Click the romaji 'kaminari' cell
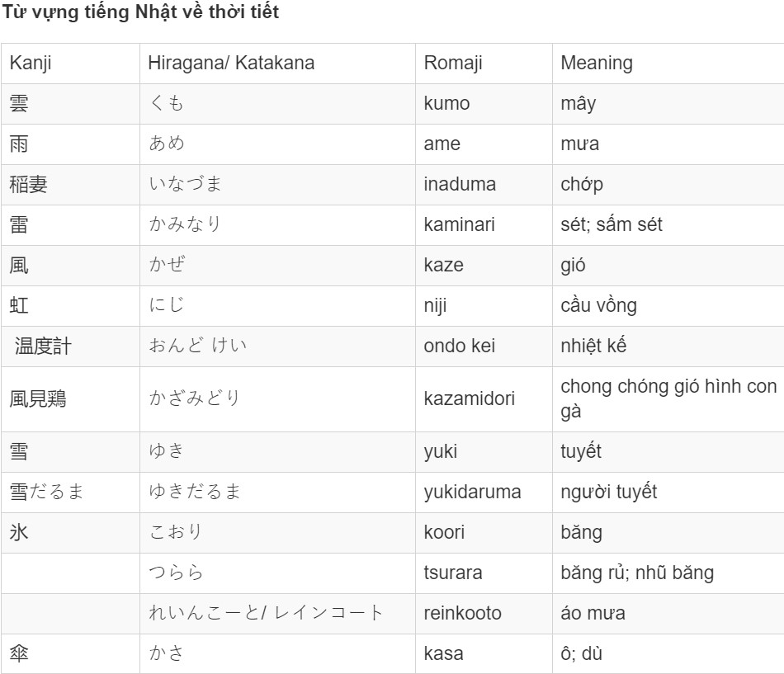This screenshot has width=784, height=674. pyautogui.click(x=484, y=225)
